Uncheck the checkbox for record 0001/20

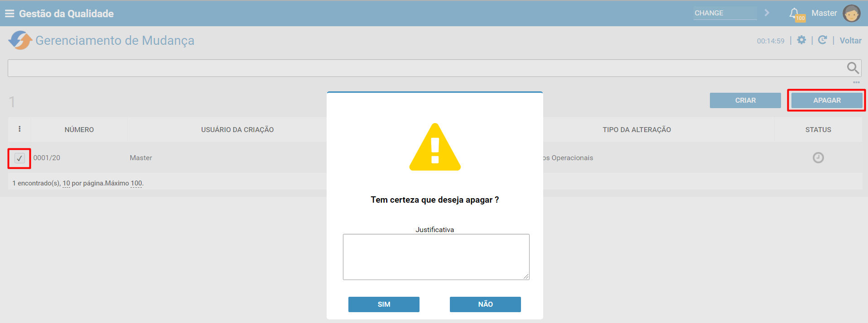[19, 158]
